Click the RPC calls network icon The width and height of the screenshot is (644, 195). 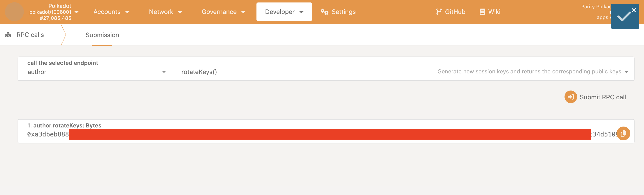click(x=8, y=35)
